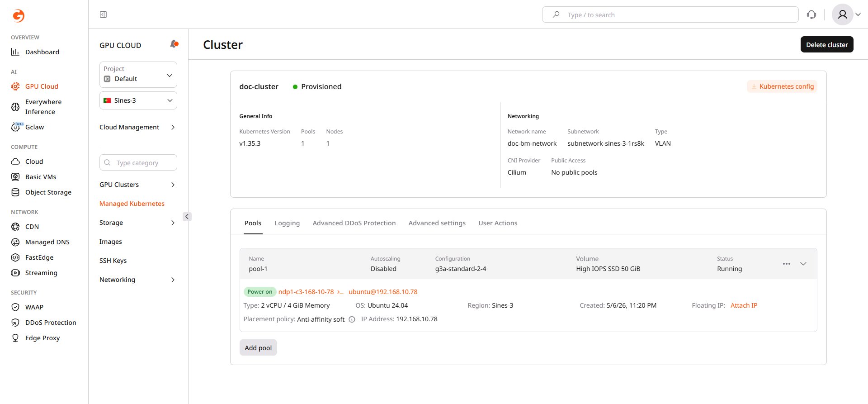This screenshot has height=404, width=868.
Task: Click the No public pools text
Action: click(574, 172)
